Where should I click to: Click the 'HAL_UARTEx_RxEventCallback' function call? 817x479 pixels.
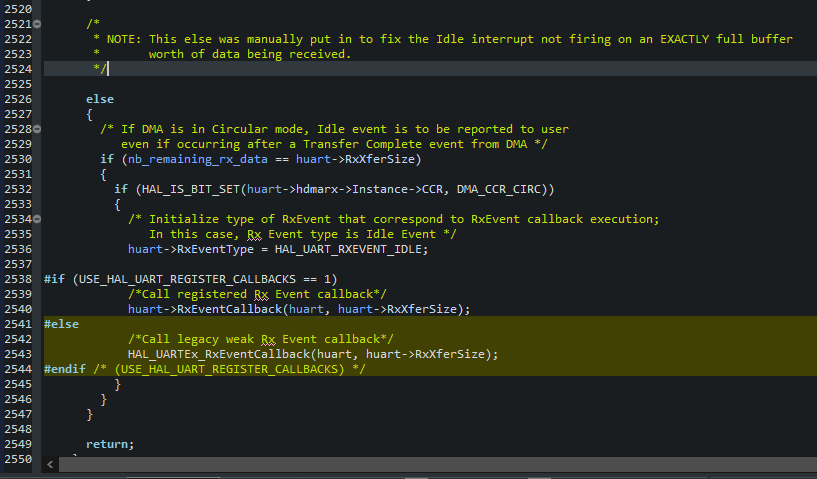[x=219, y=354]
